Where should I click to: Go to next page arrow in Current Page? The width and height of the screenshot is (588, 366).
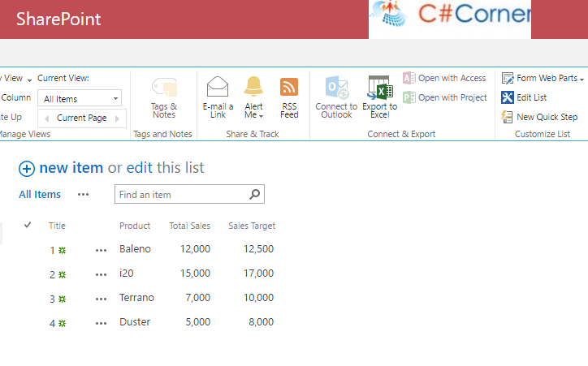click(118, 118)
